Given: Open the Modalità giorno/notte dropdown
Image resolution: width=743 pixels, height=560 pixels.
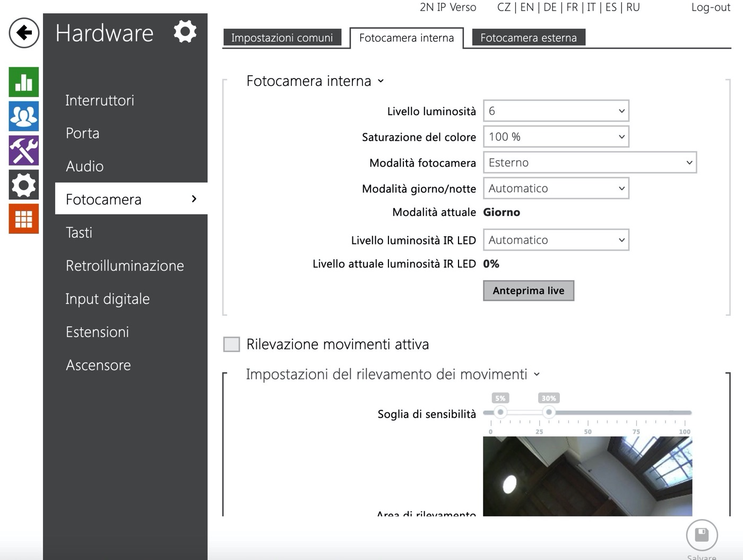Looking at the screenshot, I should tap(556, 188).
